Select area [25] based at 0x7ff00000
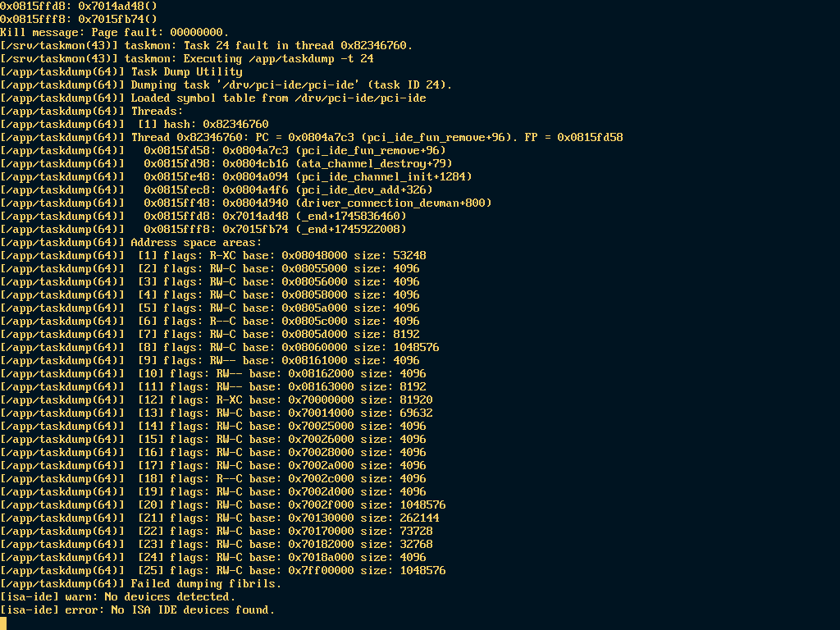The image size is (840, 630). (x=291, y=570)
